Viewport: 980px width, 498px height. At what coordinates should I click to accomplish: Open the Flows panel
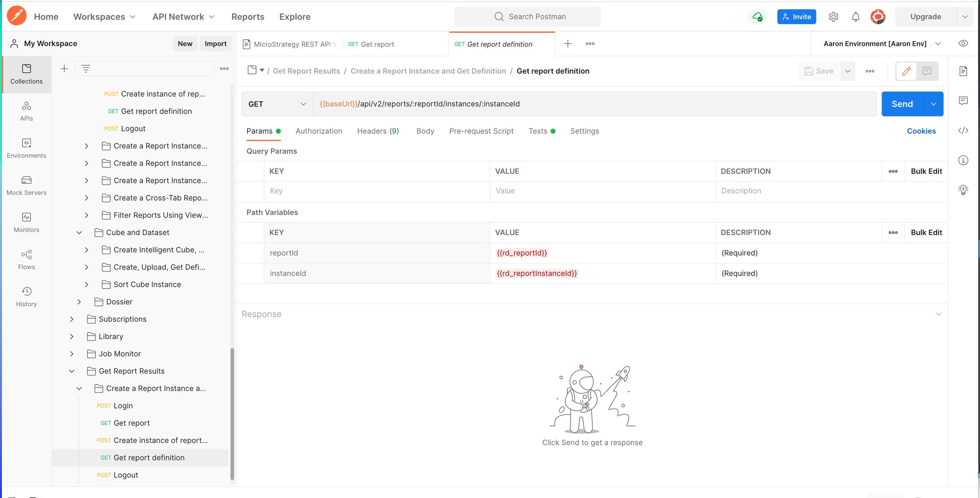point(26,260)
